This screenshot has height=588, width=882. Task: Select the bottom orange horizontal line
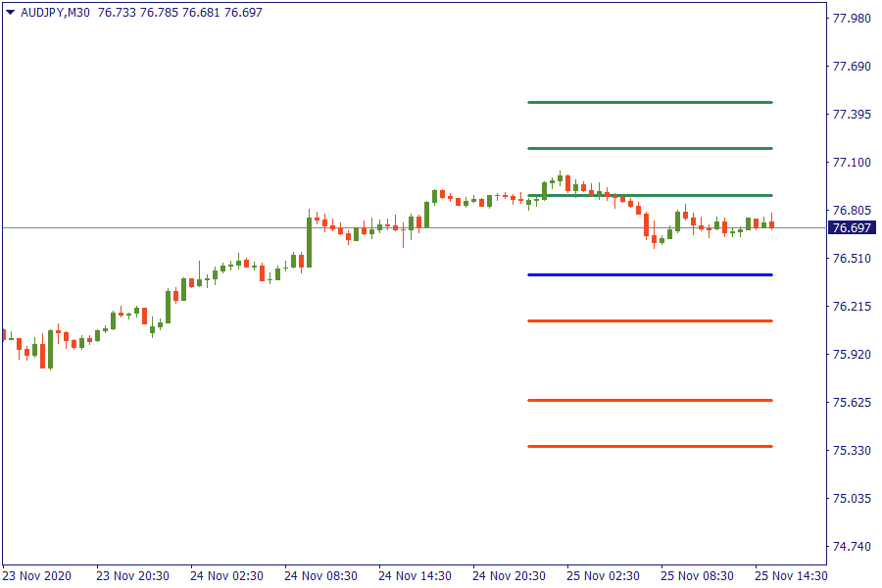click(650, 446)
